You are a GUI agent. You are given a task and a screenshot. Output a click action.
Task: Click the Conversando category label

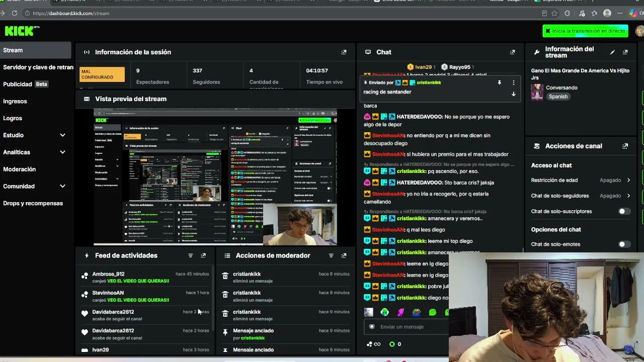(x=561, y=87)
